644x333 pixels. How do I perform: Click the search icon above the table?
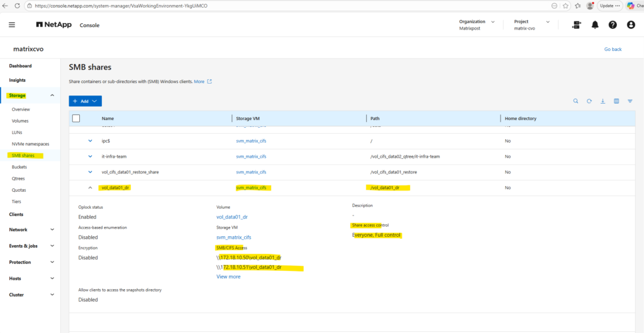click(575, 101)
